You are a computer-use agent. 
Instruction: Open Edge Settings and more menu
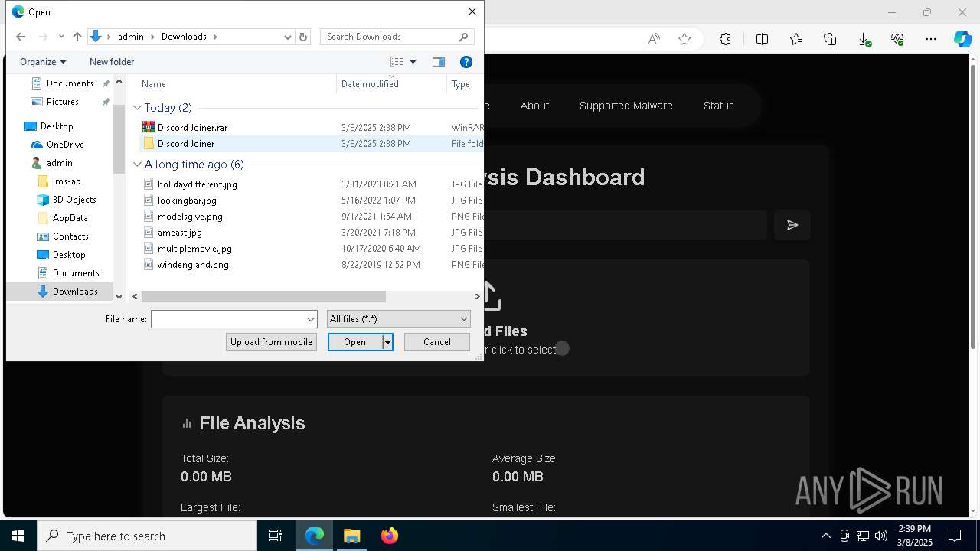tap(931, 39)
